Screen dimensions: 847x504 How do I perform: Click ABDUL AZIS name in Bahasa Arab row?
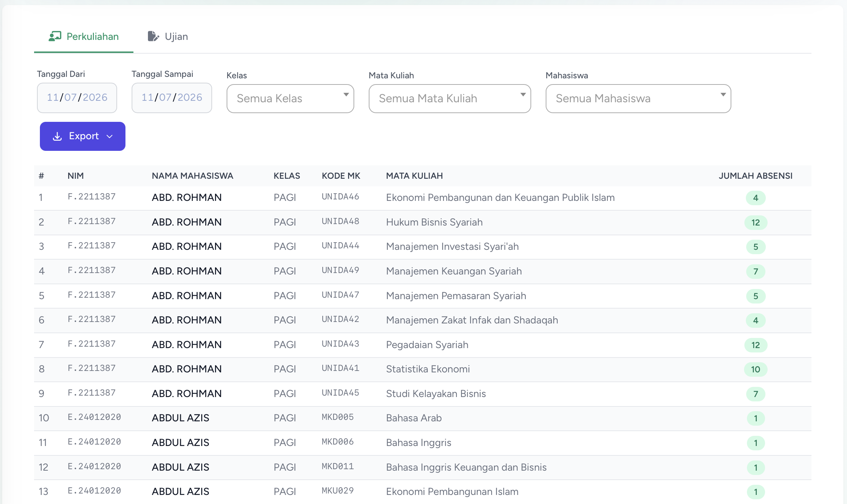(x=181, y=418)
